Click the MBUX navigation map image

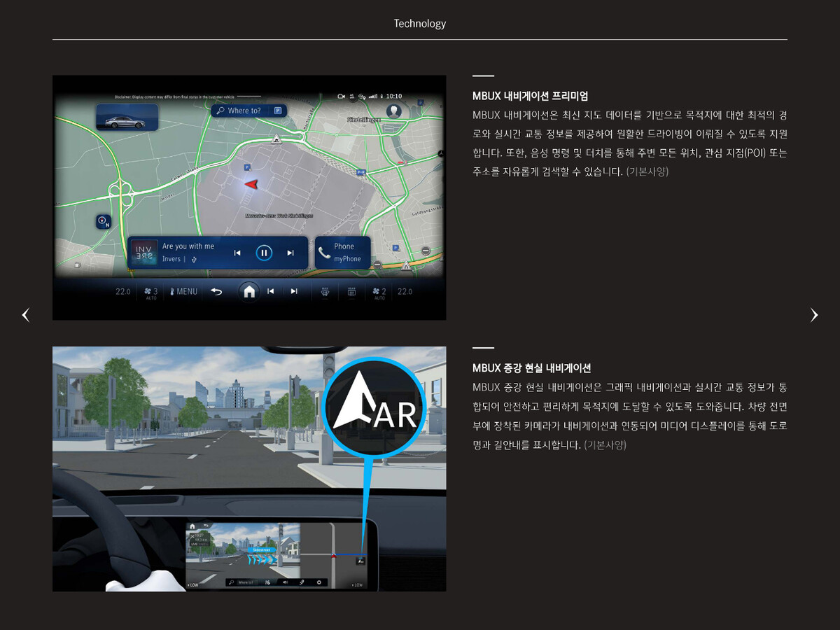(249, 197)
